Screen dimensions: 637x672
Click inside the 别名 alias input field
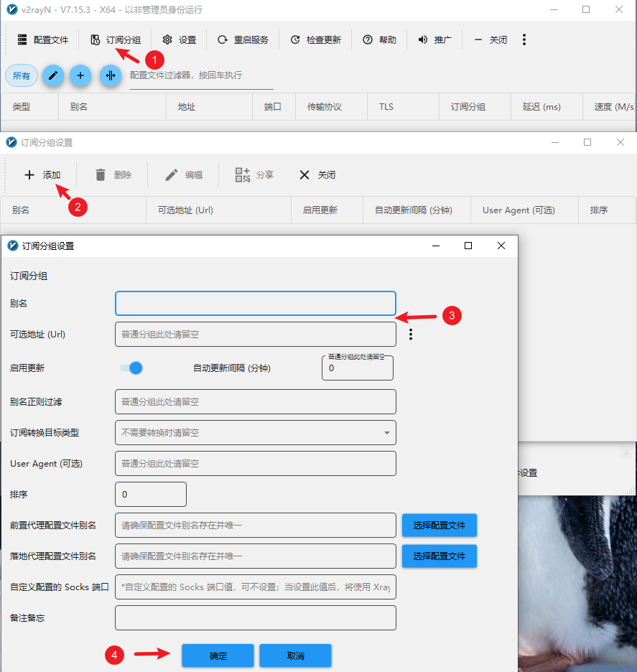pos(255,303)
